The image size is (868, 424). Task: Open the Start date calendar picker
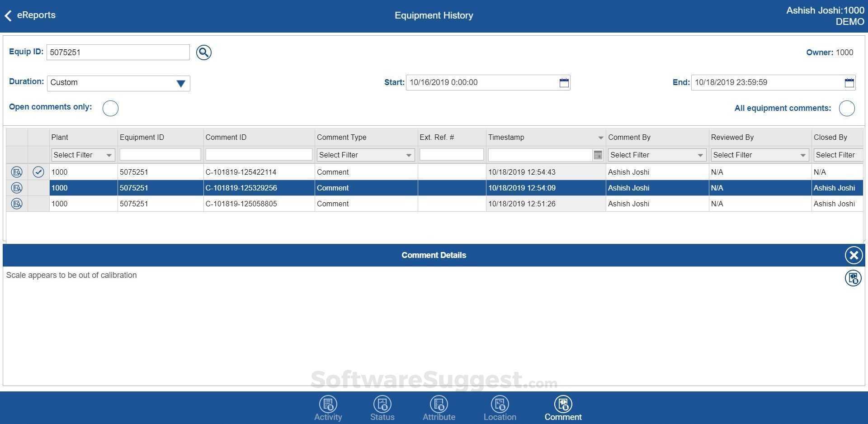pyautogui.click(x=563, y=82)
